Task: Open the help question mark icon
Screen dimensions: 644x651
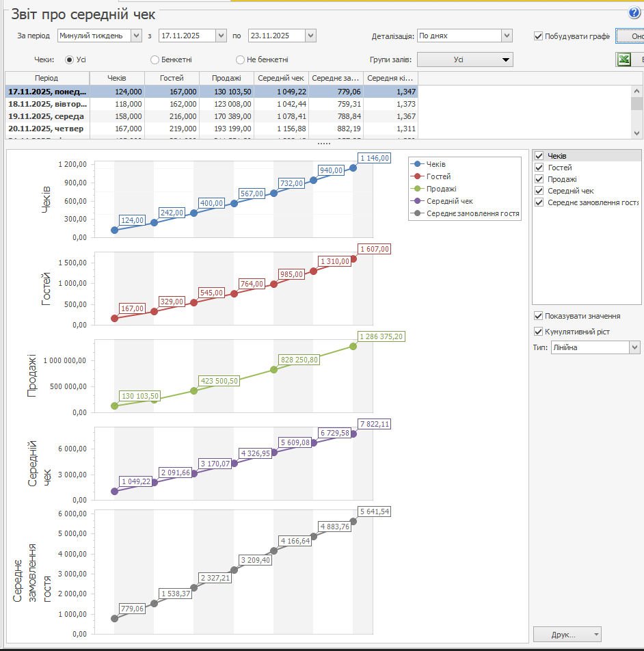Action: pyautogui.click(x=634, y=13)
